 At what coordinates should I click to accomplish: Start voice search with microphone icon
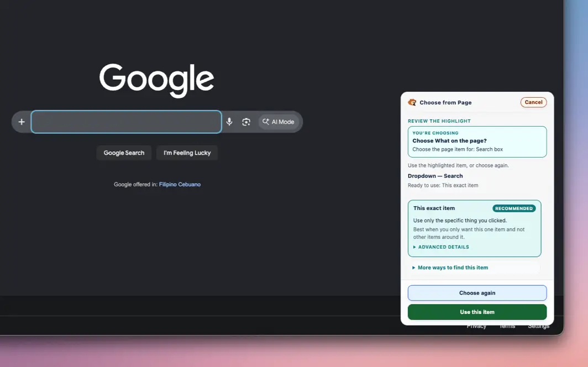click(229, 122)
